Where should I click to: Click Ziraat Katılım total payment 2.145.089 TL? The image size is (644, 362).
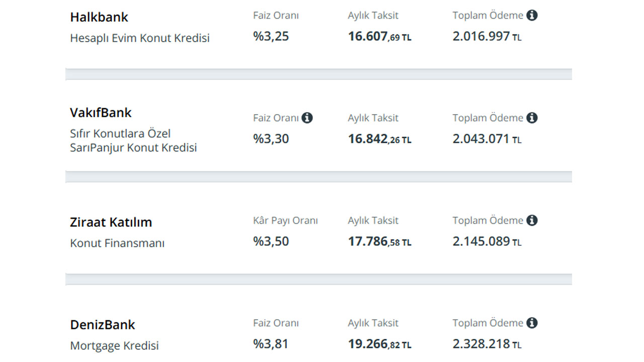(x=487, y=241)
